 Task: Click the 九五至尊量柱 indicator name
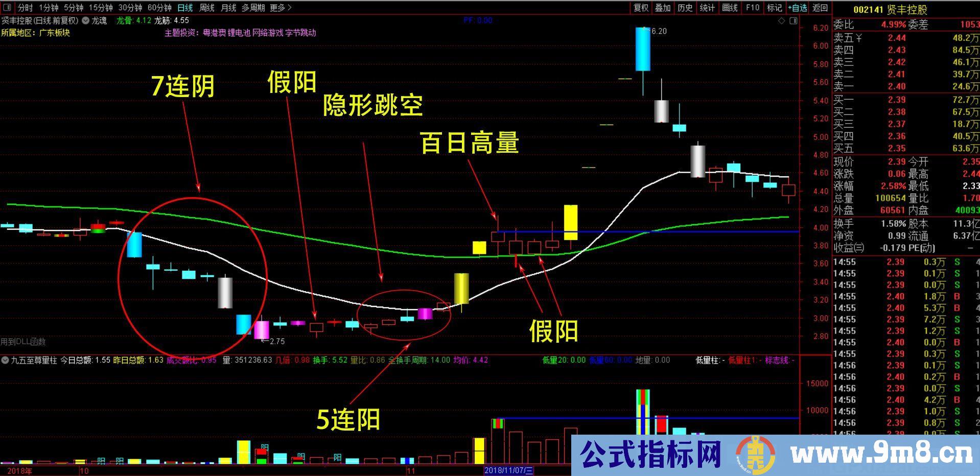click(x=34, y=360)
